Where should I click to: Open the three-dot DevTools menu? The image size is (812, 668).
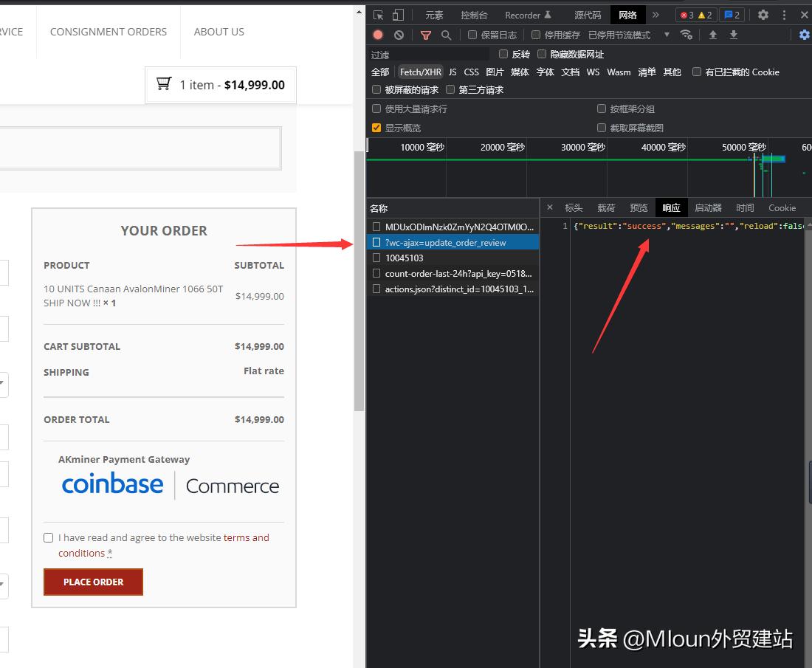coord(784,15)
